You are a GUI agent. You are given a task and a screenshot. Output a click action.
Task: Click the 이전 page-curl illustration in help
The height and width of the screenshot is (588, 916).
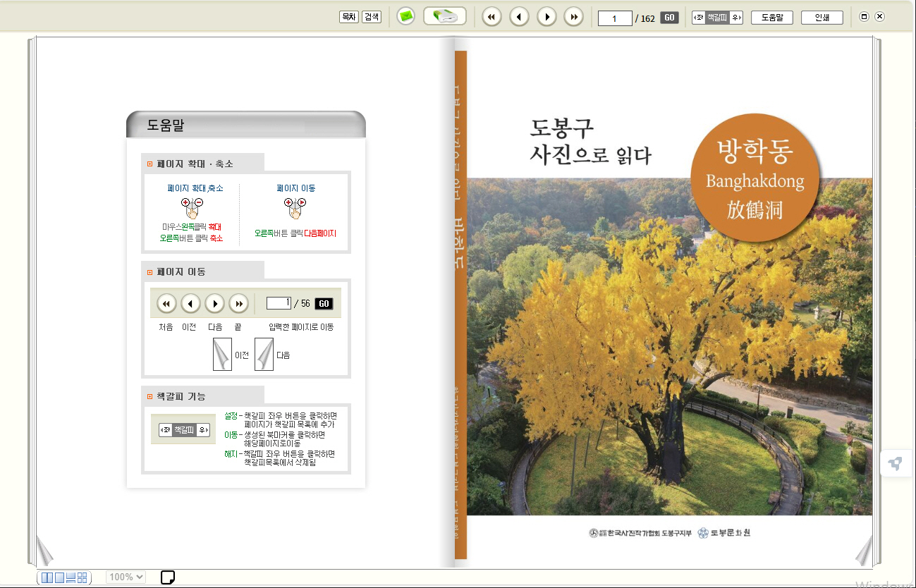222,354
